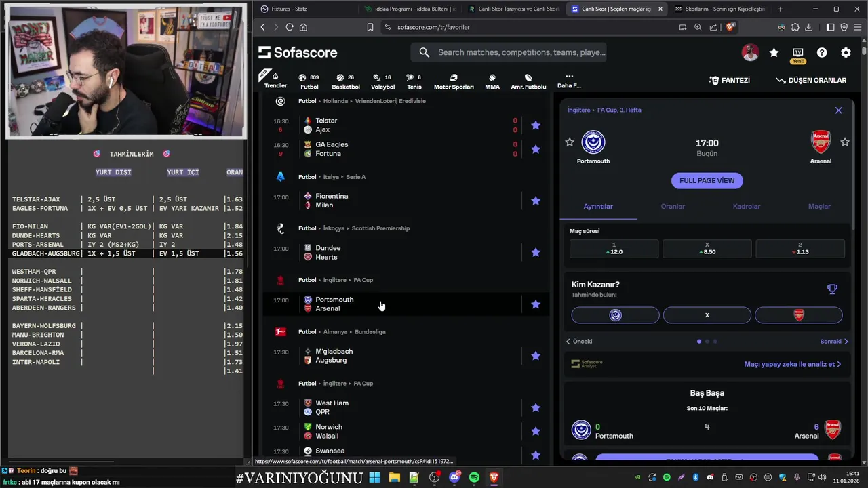The height and width of the screenshot is (488, 868).
Task: Open the browser hamburger menu
Action: (x=857, y=27)
